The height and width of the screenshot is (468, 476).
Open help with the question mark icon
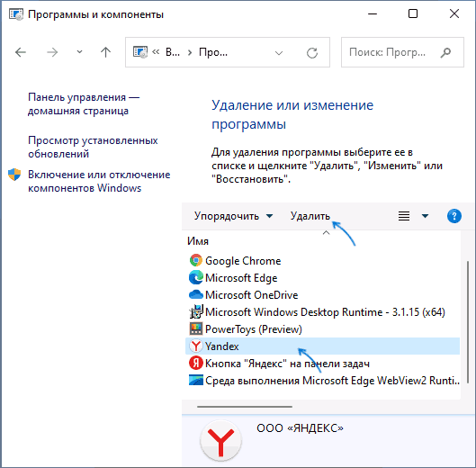coord(454,216)
